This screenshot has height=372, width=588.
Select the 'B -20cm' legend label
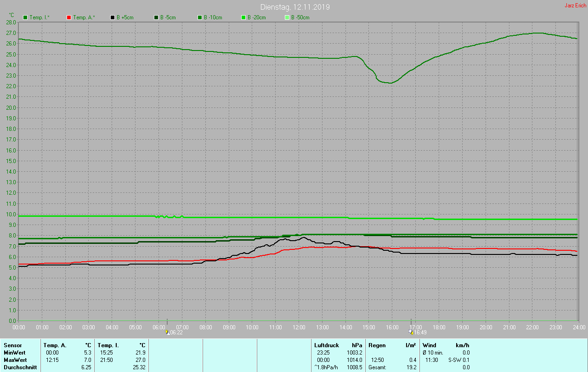point(257,17)
